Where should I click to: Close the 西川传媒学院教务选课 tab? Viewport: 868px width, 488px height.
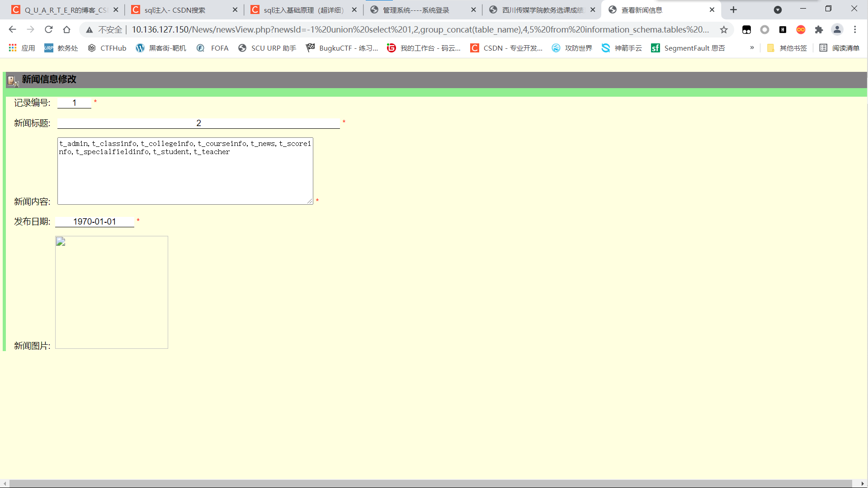(x=593, y=9)
